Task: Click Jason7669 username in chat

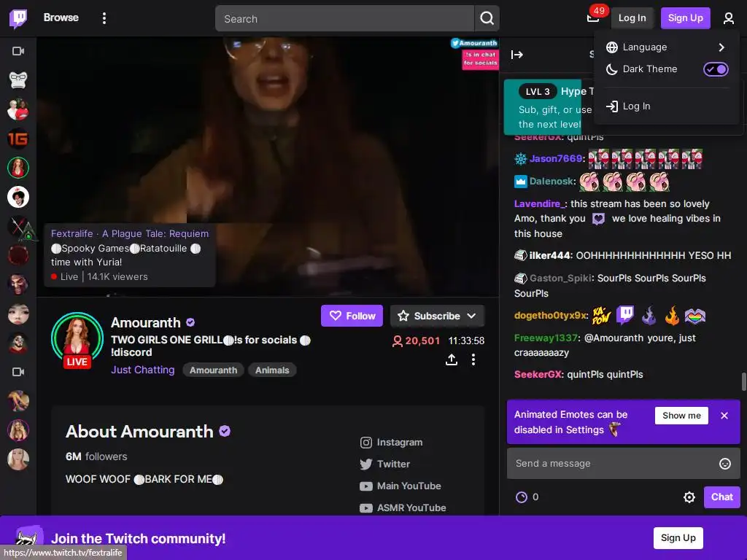Action: [555, 158]
